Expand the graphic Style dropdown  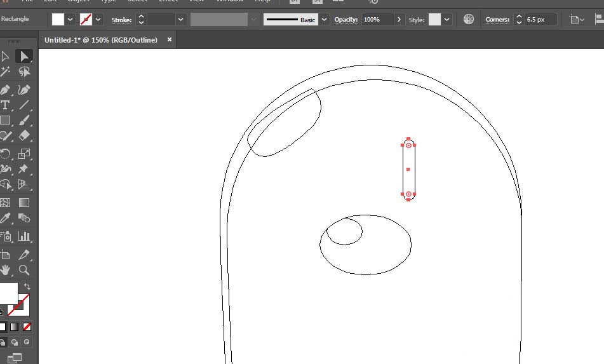point(447,20)
